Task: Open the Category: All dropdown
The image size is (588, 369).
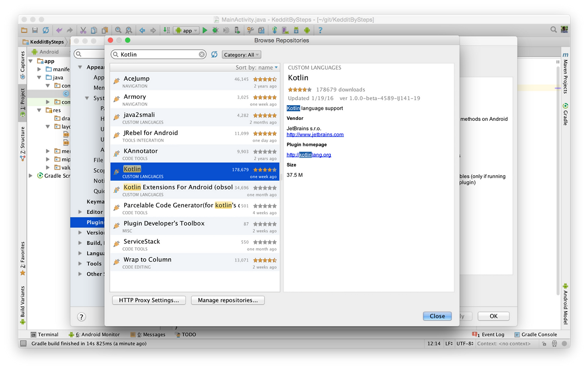Action: coord(242,55)
